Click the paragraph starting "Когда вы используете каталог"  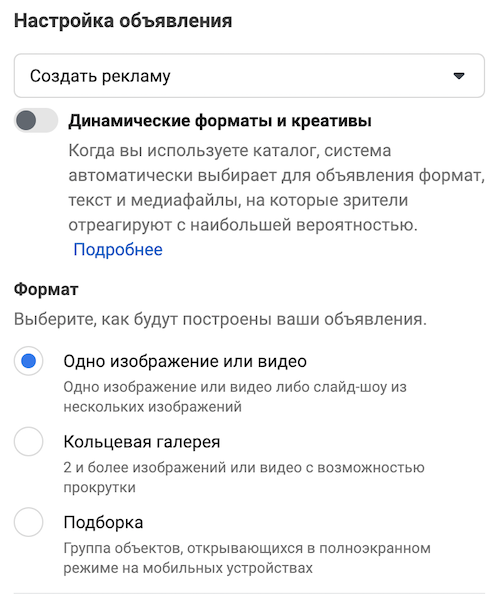pyautogui.click(x=277, y=188)
